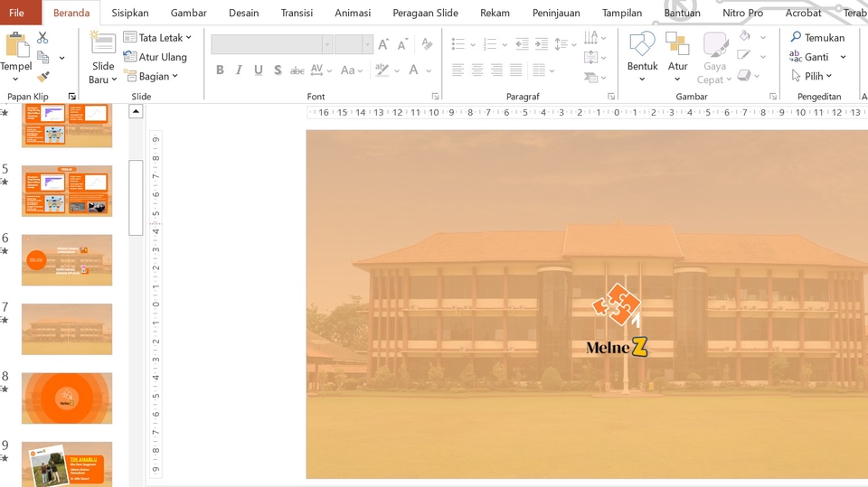Image resolution: width=868 pixels, height=487 pixels.
Task: Open the File tab
Action: point(16,12)
